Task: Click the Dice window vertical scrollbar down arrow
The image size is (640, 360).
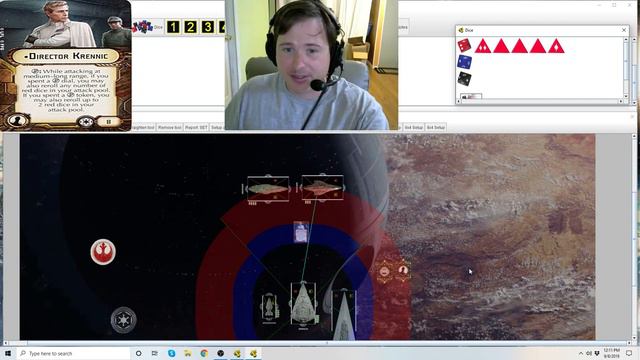Action: (625, 96)
